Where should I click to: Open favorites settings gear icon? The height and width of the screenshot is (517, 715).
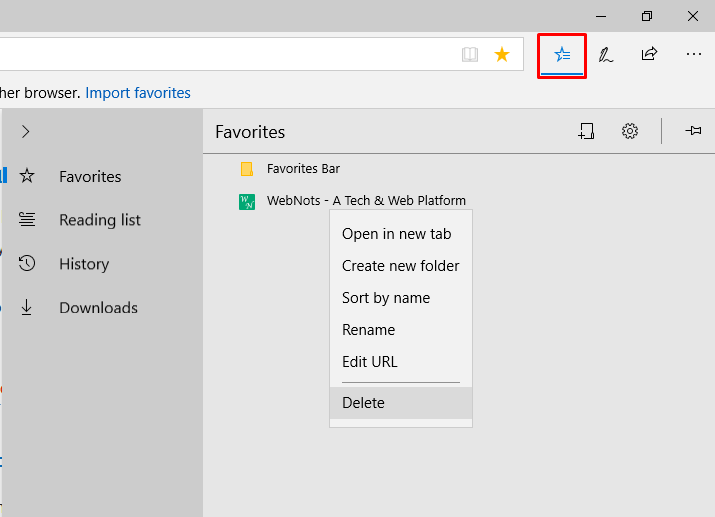(x=630, y=131)
